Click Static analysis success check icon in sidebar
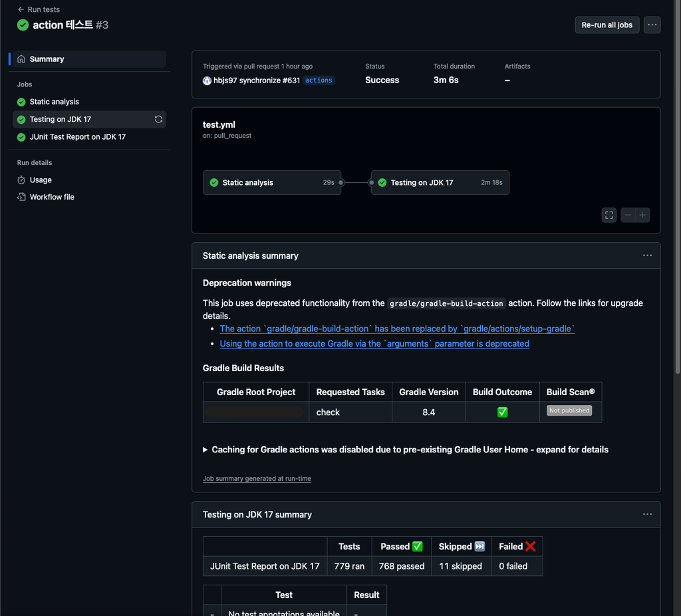Viewport: 681px width, 616px height. coord(21,102)
